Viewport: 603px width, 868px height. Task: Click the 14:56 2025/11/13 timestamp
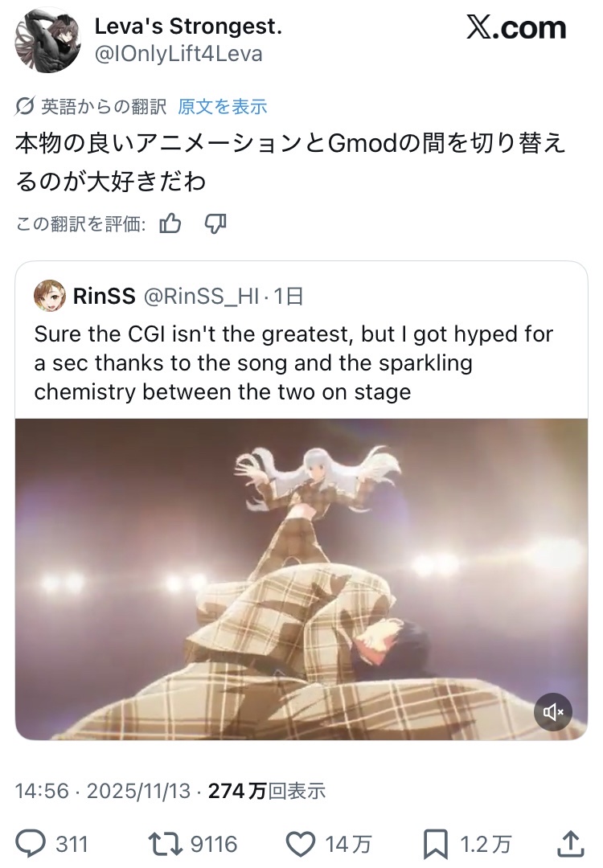[x=102, y=791]
